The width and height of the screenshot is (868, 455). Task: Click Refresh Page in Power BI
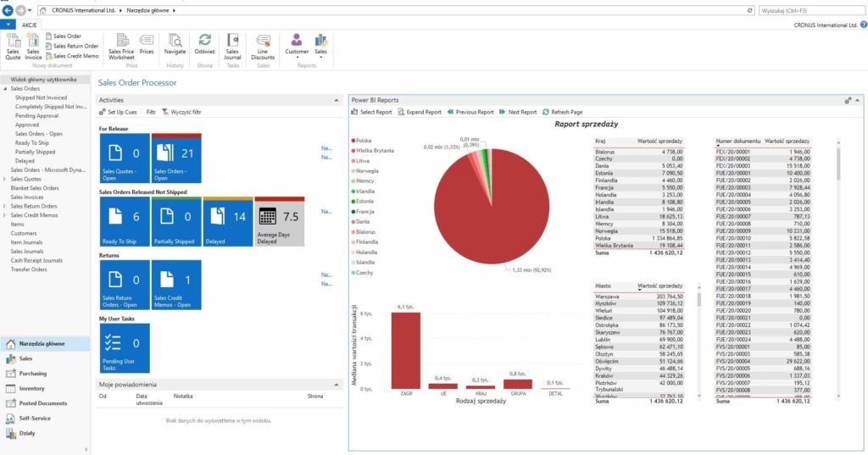563,112
